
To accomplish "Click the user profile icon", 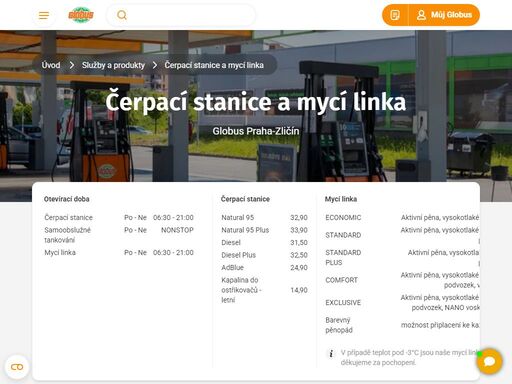I will coord(421,15).
